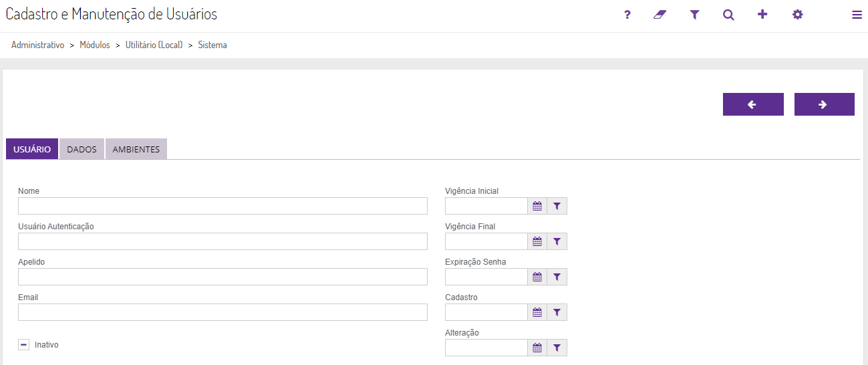Click into the Nome input field
This screenshot has width=868, height=365.
click(223, 206)
